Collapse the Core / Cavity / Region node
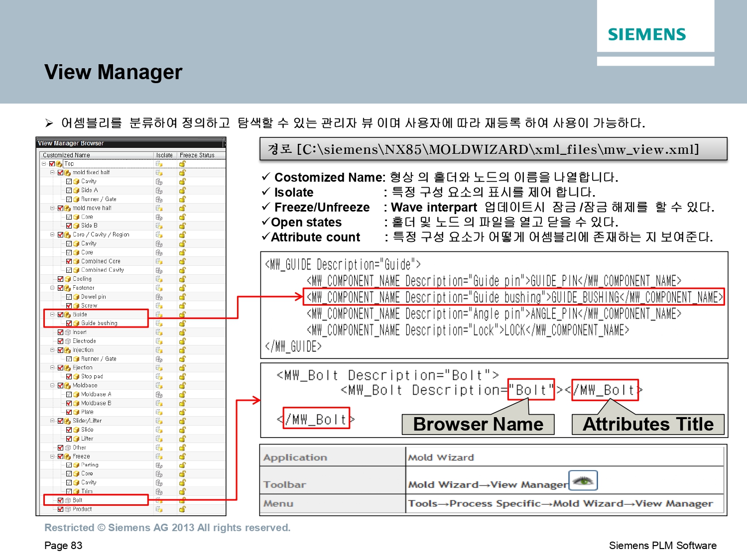This screenshot has width=747, height=560. click(x=52, y=234)
